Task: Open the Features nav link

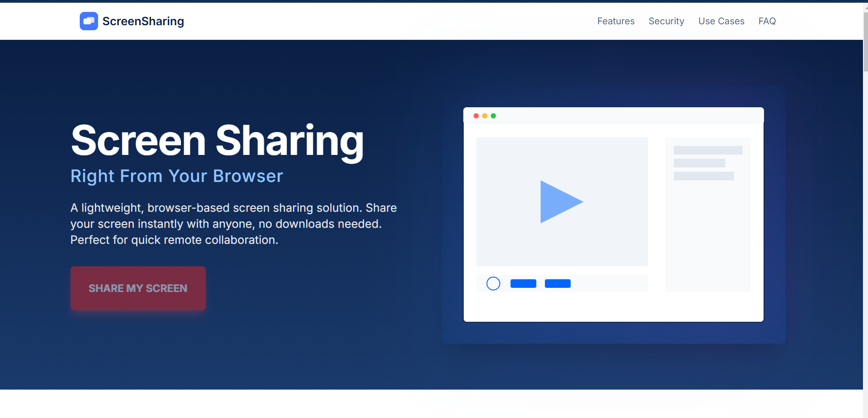Action: coord(615,21)
